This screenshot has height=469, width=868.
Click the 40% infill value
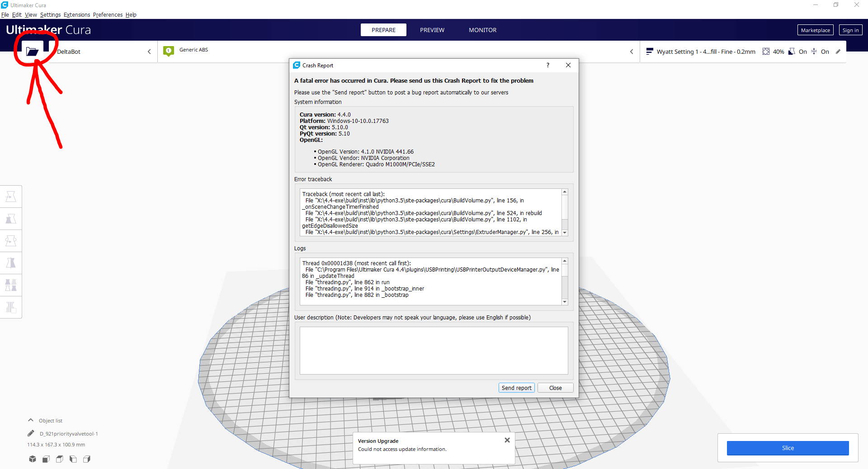[778, 52]
